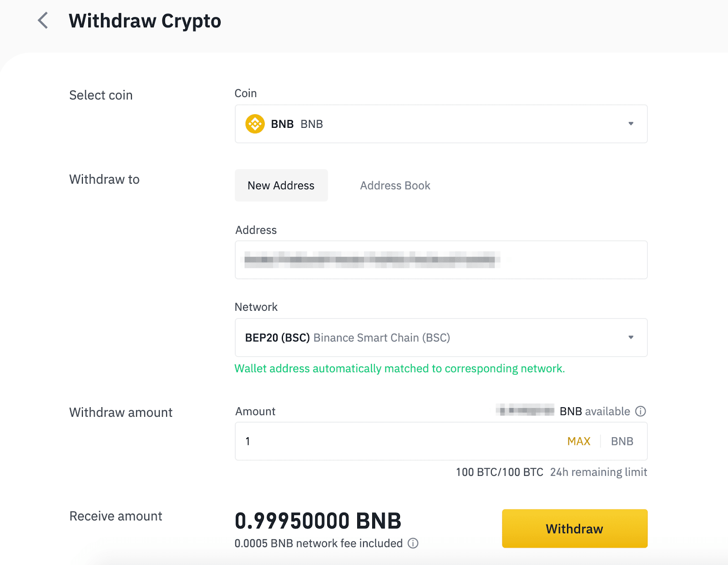Click the wallet address matched network message

pos(399,368)
